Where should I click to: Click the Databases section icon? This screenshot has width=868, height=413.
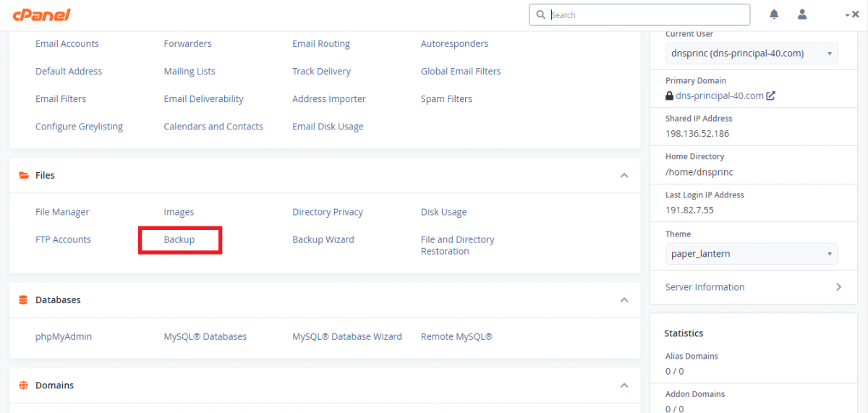[x=23, y=300]
